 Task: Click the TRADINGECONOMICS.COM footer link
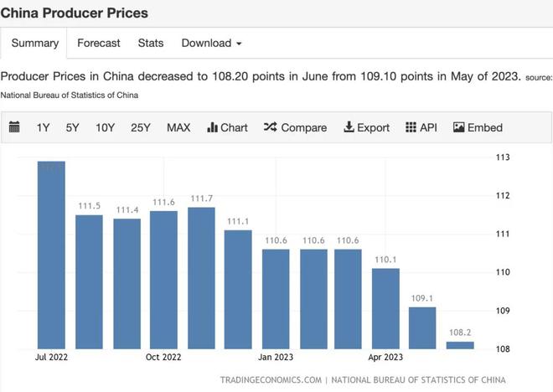point(271,379)
